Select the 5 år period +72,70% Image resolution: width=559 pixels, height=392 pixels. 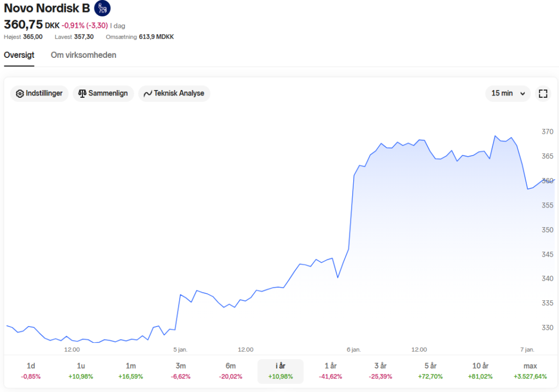(430, 371)
